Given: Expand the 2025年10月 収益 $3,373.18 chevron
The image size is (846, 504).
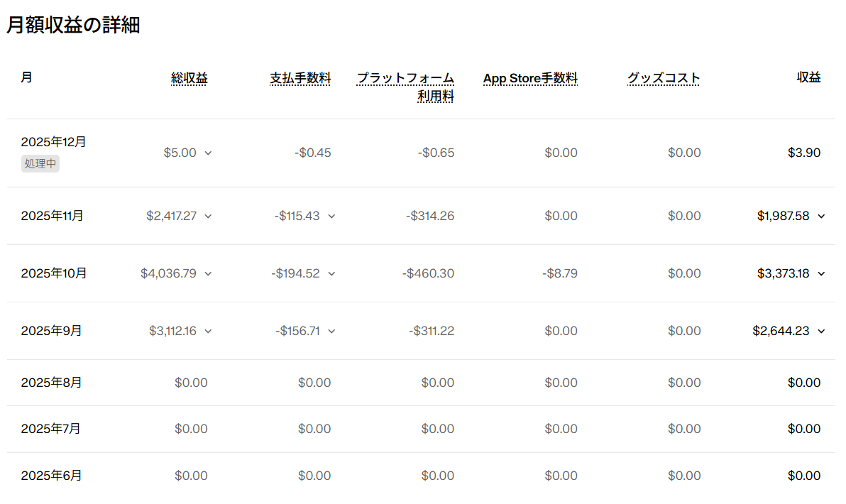Looking at the screenshot, I should pos(821,273).
